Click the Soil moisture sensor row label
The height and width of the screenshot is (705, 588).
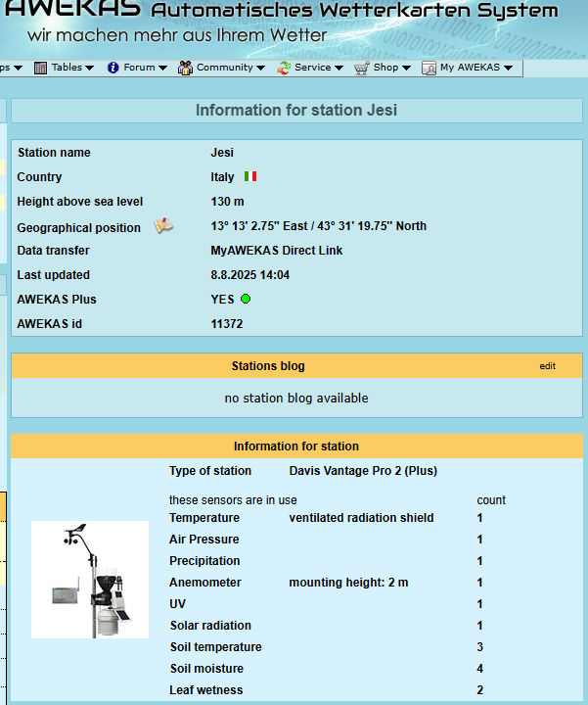click(x=206, y=669)
